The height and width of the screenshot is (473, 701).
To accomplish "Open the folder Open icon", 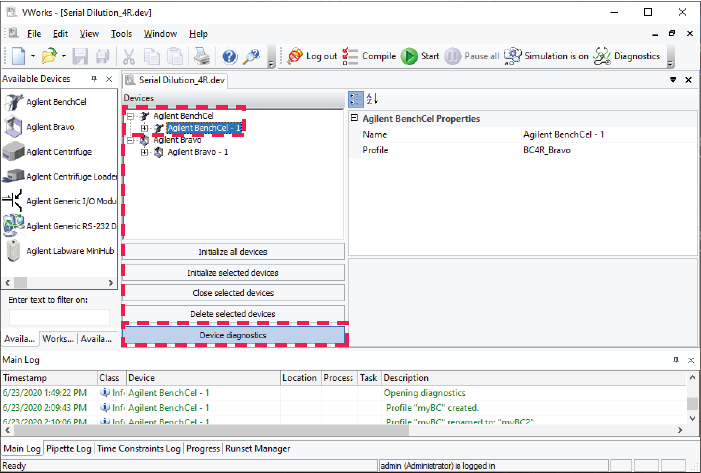I will 49,56.
